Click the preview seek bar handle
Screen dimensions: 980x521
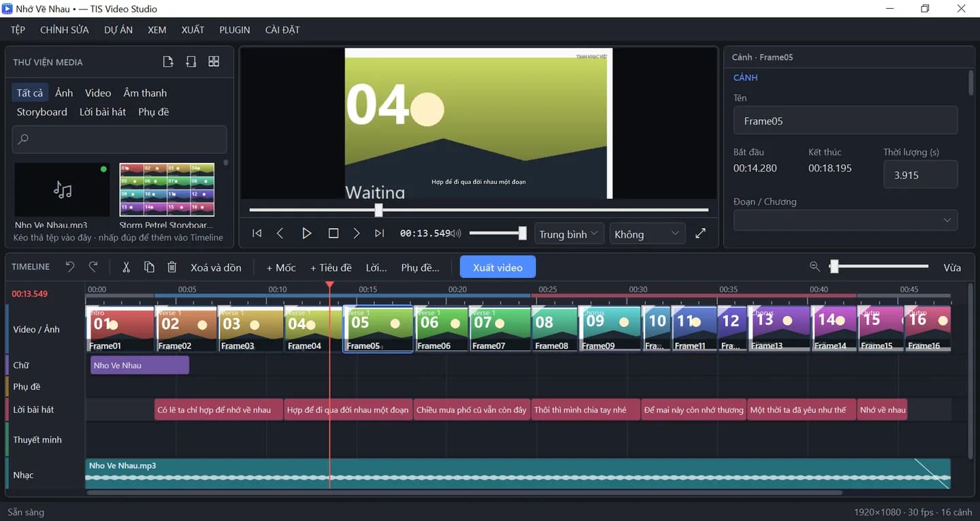click(x=378, y=210)
